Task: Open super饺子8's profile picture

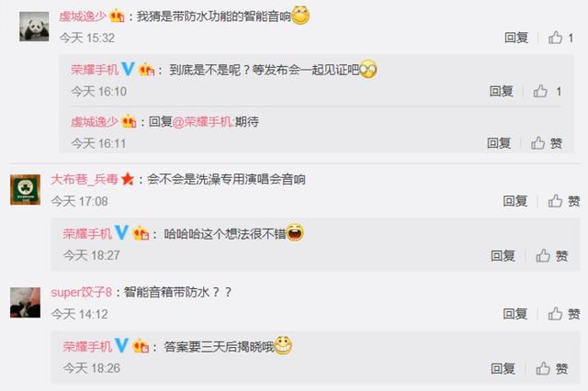Action: 25,303
